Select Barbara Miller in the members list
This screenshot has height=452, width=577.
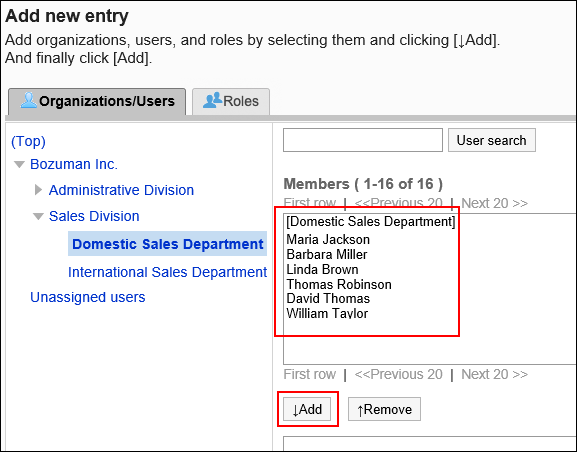[326, 254]
